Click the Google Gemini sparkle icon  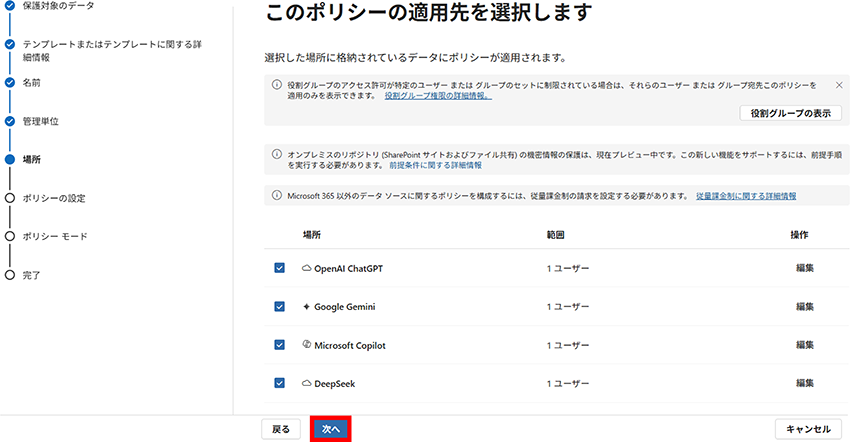tap(307, 306)
